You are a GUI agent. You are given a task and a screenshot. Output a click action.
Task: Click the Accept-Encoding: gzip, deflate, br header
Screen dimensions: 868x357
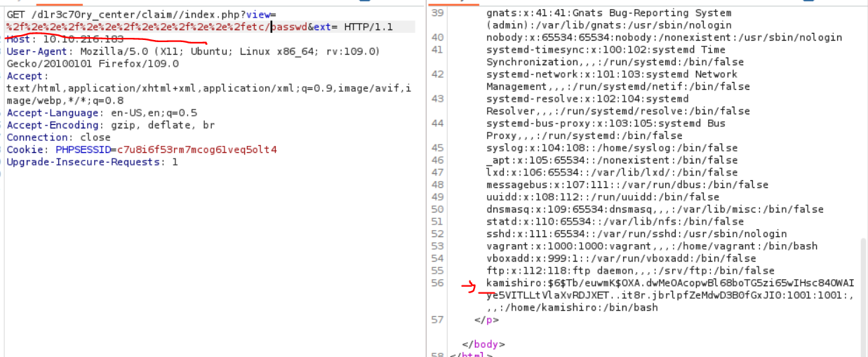pos(111,125)
